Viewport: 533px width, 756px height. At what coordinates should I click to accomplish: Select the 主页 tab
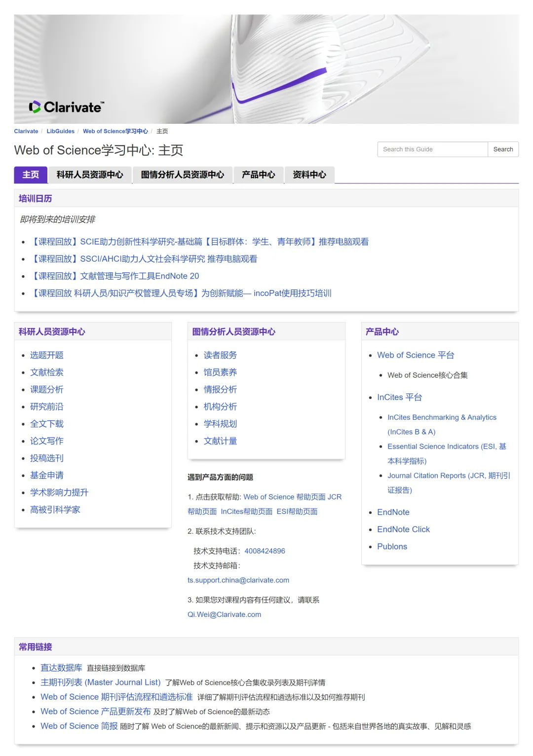(31, 175)
